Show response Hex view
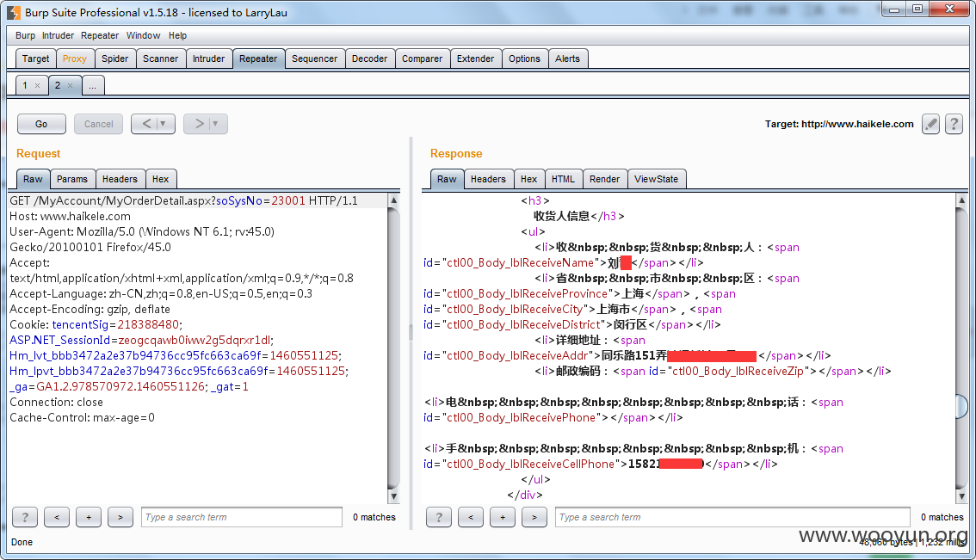 529,179
